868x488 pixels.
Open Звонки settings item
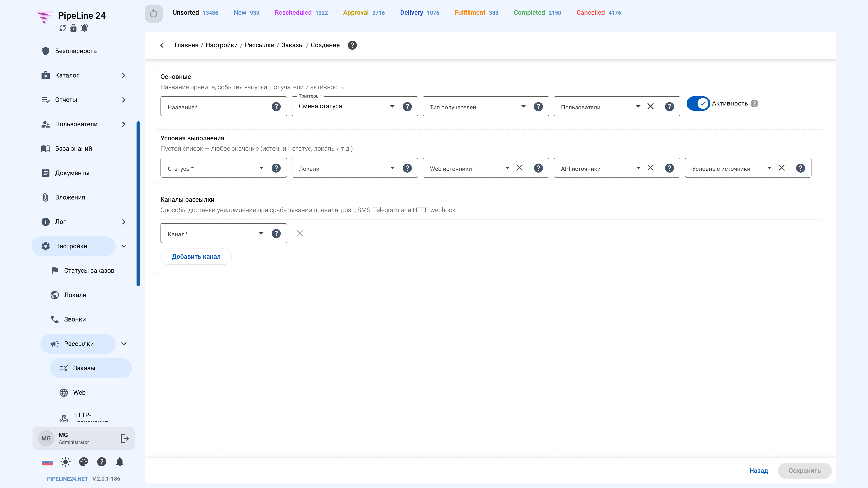(75, 319)
